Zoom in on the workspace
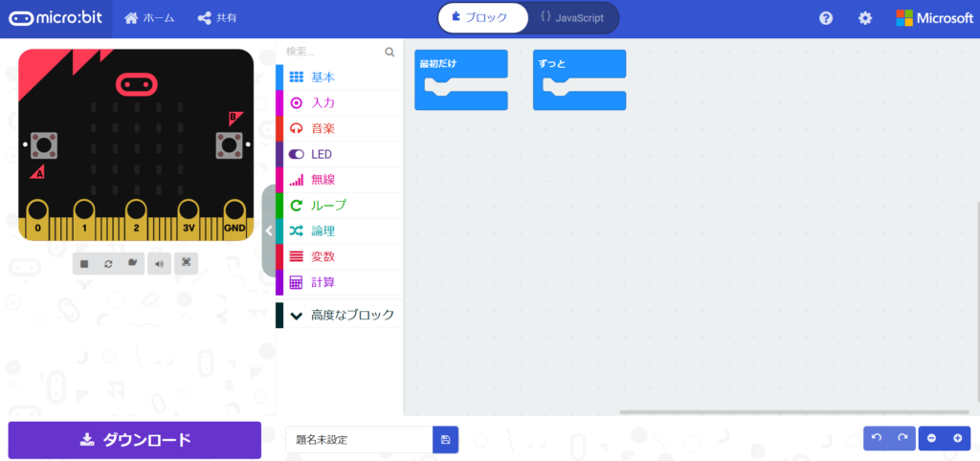Viewport: 980px width, 461px height. click(957, 438)
